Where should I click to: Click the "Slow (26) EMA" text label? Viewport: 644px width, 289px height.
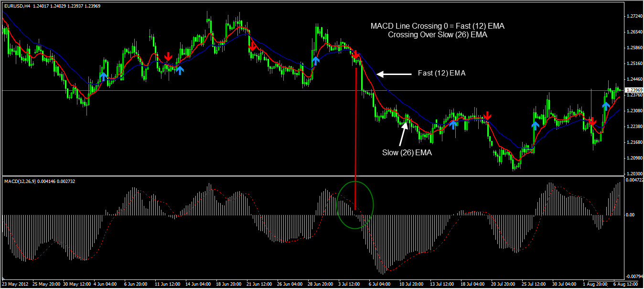point(406,153)
